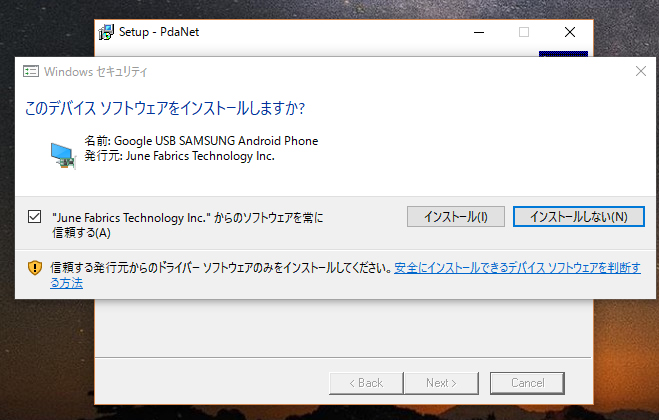The width and height of the screenshot is (659, 420).
Task: Minimize the Setup - PdaNet window
Action: [x=479, y=32]
